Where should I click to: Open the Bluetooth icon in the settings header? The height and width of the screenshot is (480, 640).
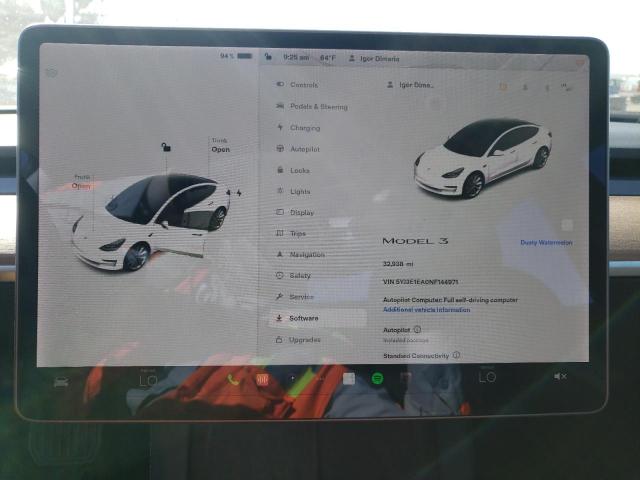(x=547, y=87)
